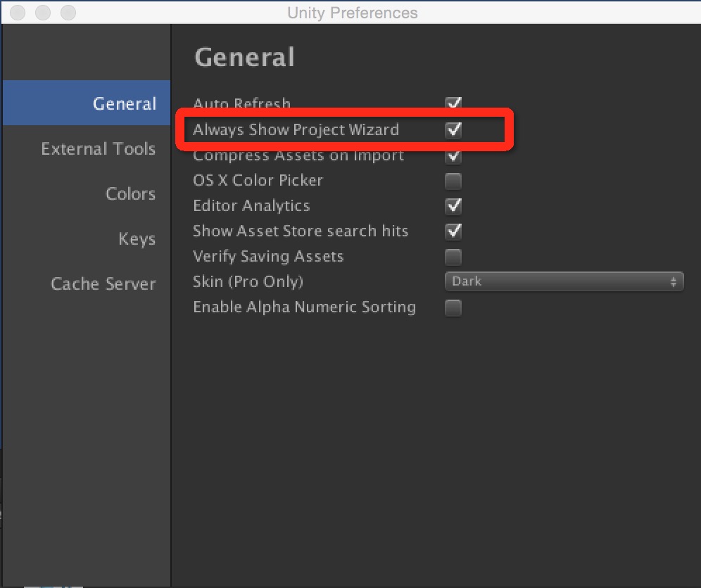Image resolution: width=701 pixels, height=588 pixels.
Task: Click the General heading text
Action: click(x=244, y=58)
